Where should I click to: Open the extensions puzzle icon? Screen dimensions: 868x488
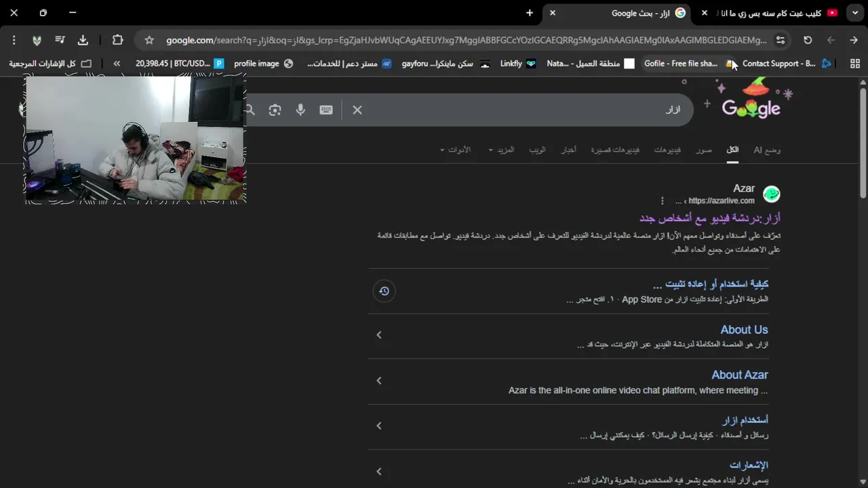coord(117,40)
